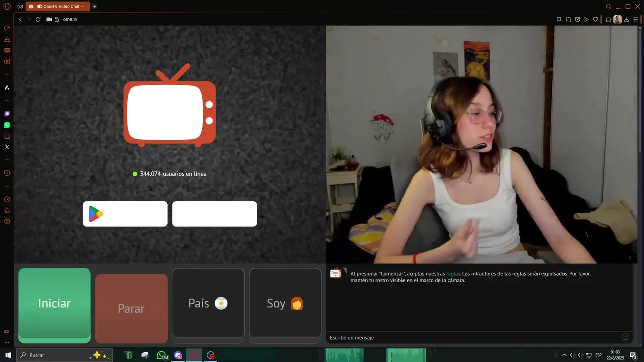Go back to previous page
Image resolution: width=644 pixels, height=362 pixels.
coord(20,19)
